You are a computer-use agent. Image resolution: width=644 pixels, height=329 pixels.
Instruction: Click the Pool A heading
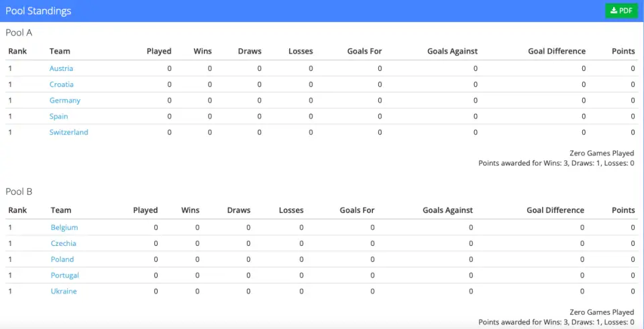[x=19, y=33]
